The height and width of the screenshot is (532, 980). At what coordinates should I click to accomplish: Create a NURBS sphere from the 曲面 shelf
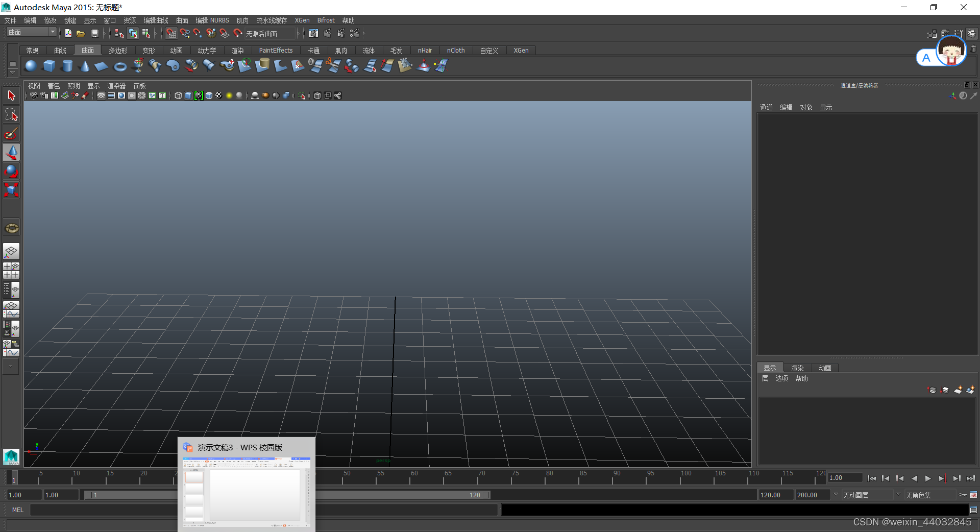click(x=31, y=66)
